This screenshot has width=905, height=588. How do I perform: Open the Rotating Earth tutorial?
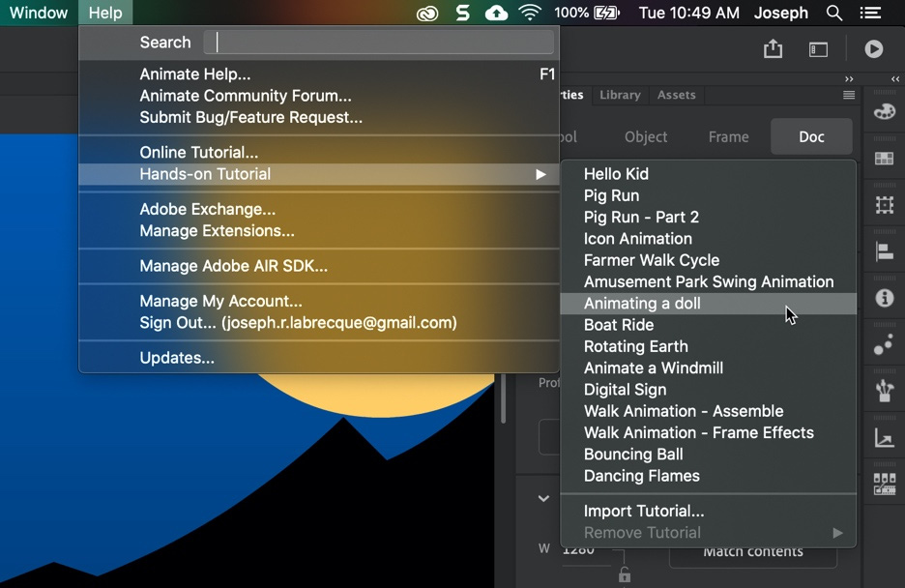pyautogui.click(x=708, y=346)
